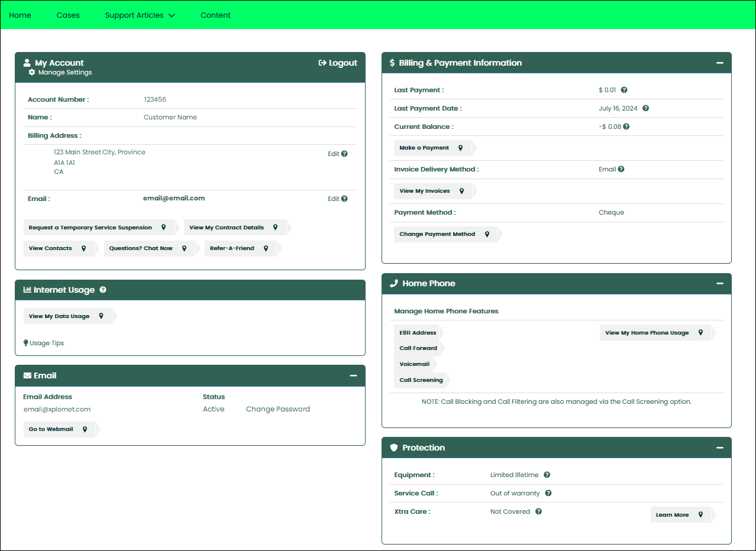Click the help icon beside Current Balance

point(626,127)
